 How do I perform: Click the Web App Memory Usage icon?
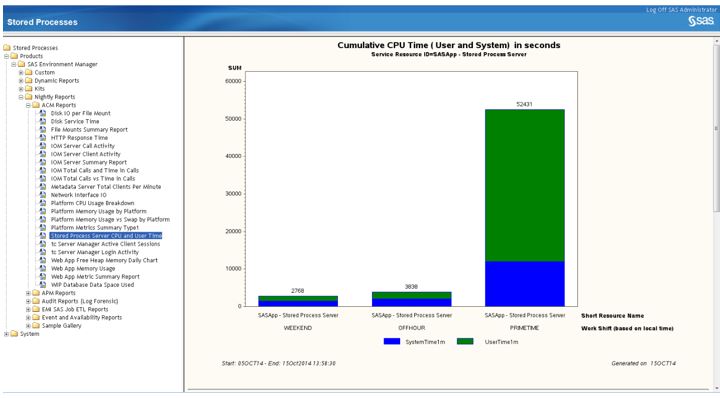point(43,268)
